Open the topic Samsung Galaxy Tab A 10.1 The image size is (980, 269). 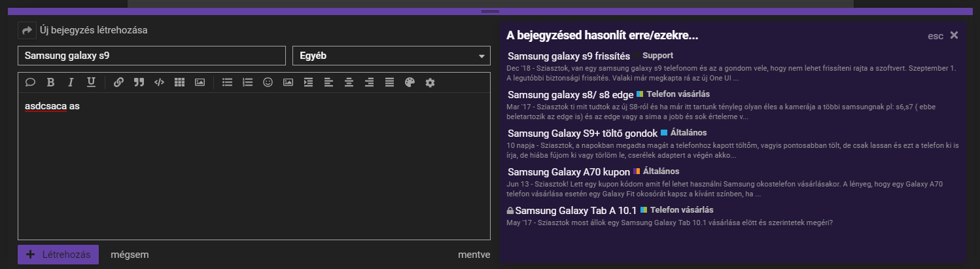coord(576,211)
